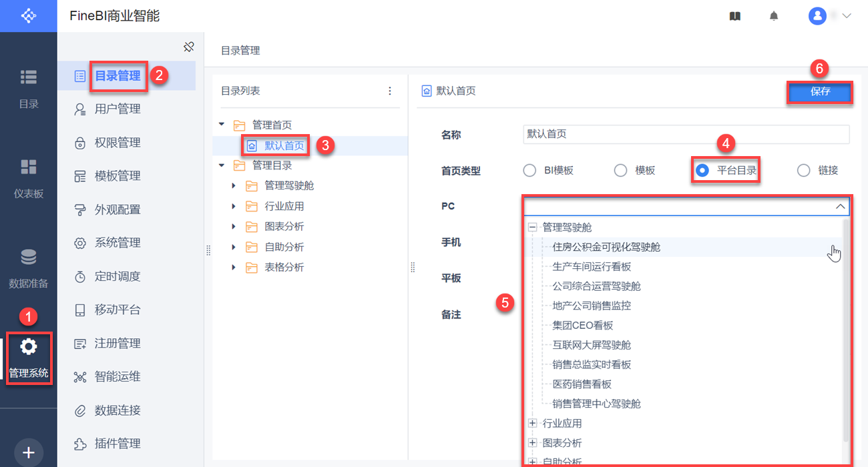Open the 仪表板 dashboard section
The height and width of the screenshot is (467, 868).
click(29, 178)
